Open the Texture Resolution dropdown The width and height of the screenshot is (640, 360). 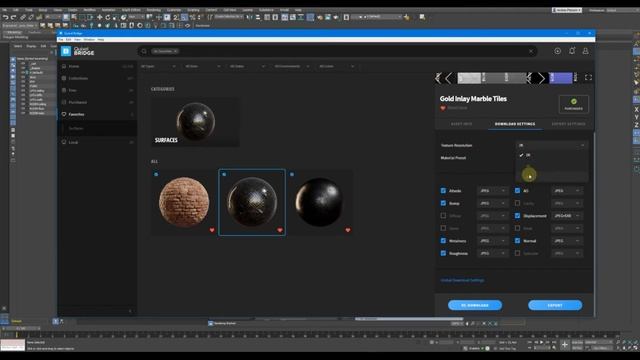pos(551,145)
